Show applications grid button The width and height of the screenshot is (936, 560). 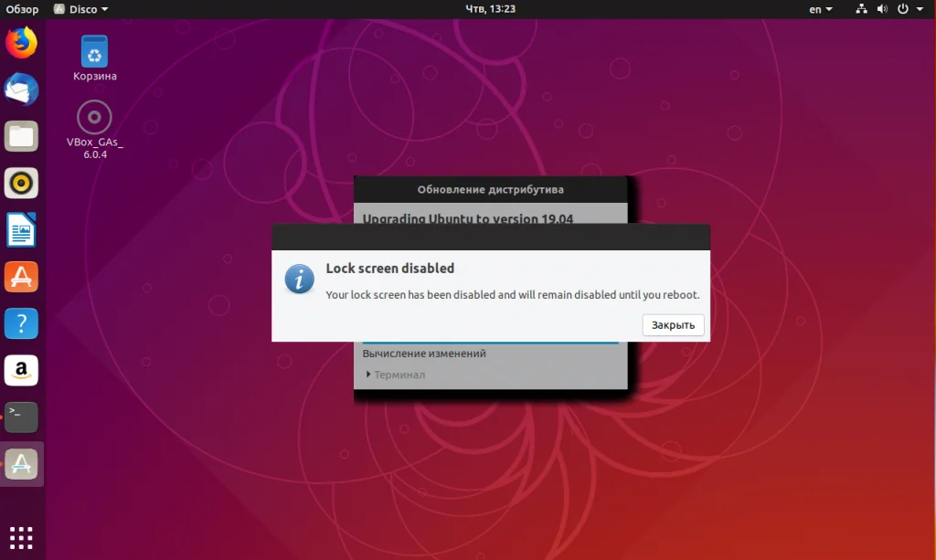22,538
